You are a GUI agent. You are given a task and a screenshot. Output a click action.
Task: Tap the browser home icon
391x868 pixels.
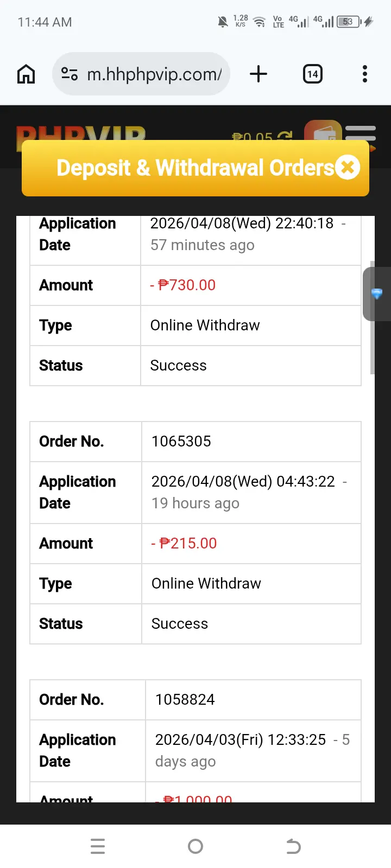pos(26,74)
